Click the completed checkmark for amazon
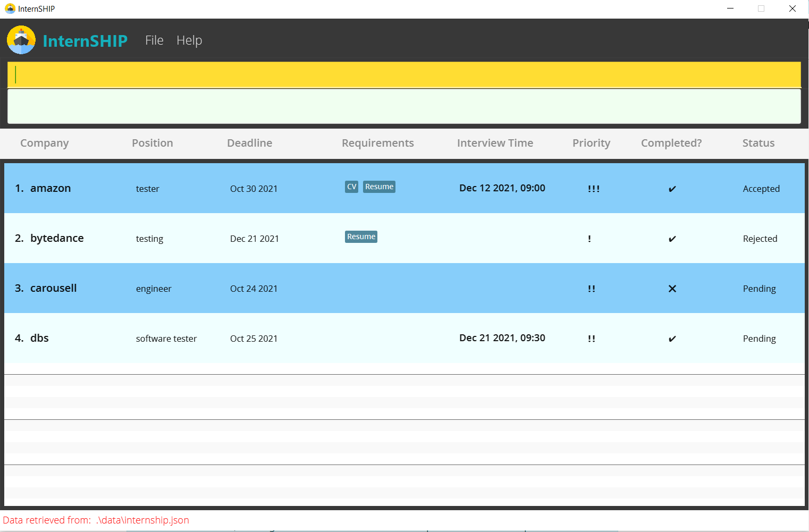The image size is (809, 532). click(x=672, y=189)
